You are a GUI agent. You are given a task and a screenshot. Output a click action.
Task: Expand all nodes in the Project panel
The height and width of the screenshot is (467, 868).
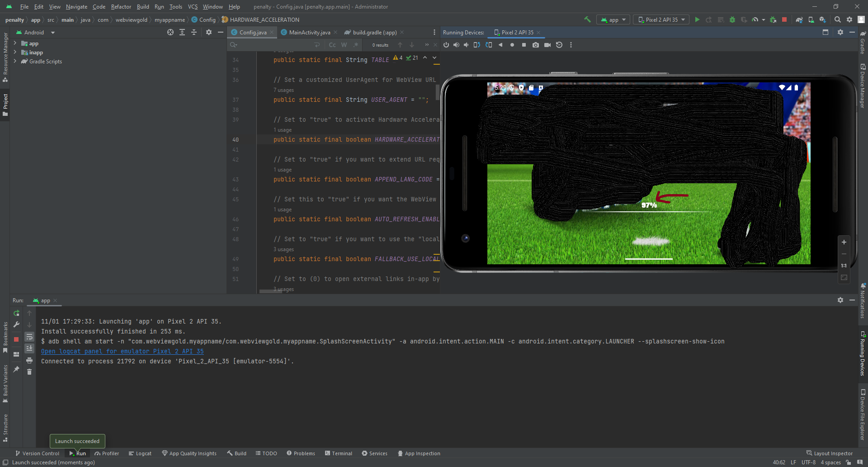[182, 32]
